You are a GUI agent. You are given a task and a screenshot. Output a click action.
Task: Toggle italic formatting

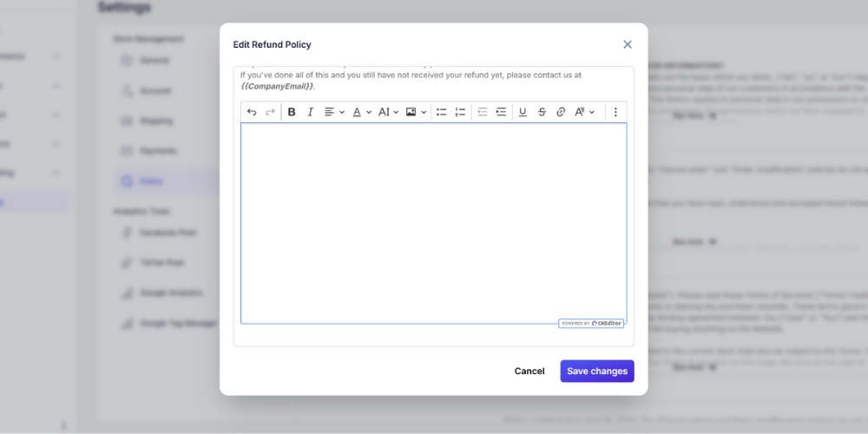[x=311, y=112]
